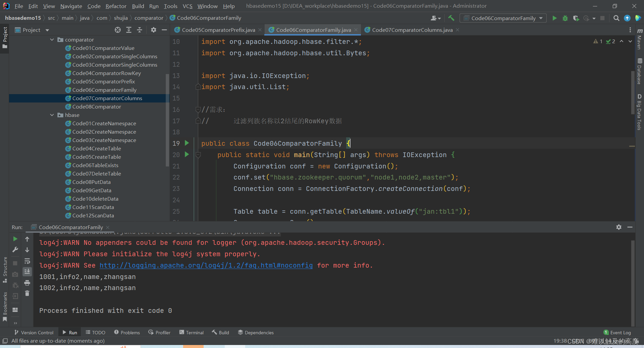This screenshot has width=644, height=348.
Task: Open the Terminal tool window
Action: point(191,332)
